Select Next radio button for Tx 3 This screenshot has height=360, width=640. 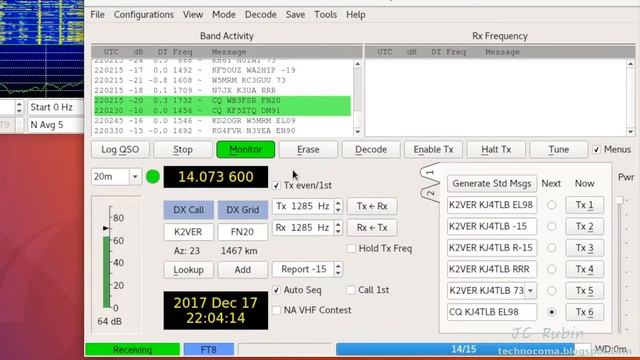pyautogui.click(x=551, y=248)
